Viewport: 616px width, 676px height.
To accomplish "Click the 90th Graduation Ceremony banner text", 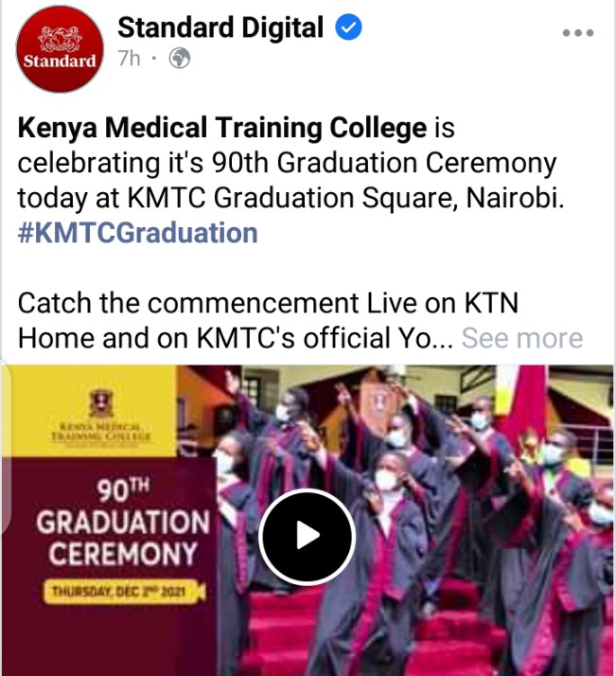I will [123, 523].
